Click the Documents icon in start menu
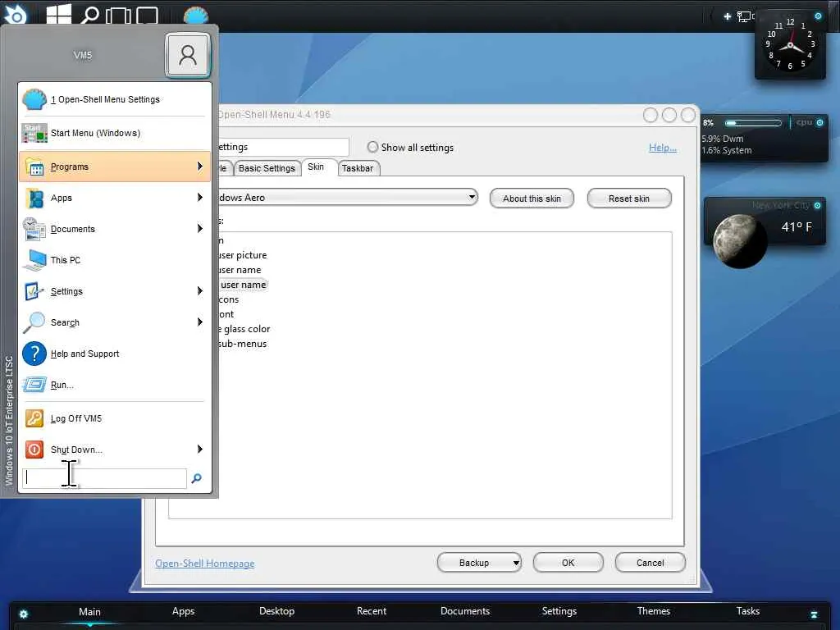 click(x=34, y=230)
